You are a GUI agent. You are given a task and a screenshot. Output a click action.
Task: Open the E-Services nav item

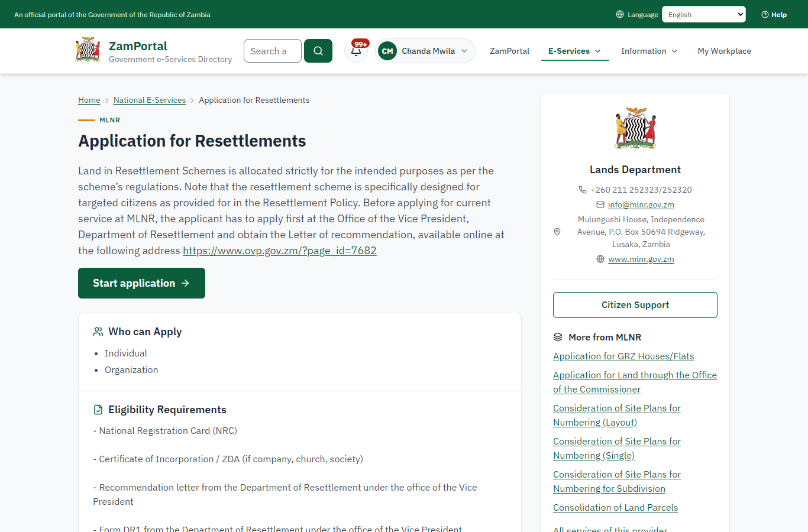coord(575,51)
